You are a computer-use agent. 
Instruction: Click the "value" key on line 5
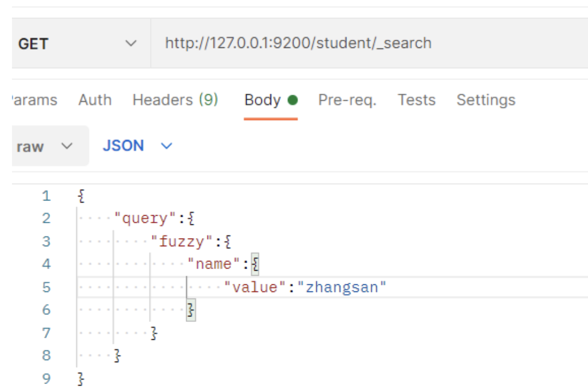tap(255, 287)
